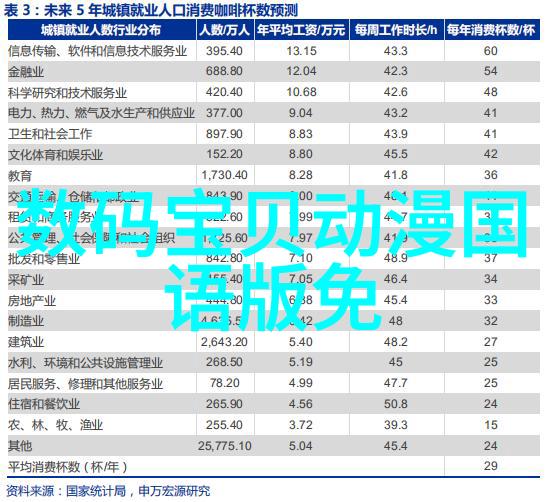The width and height of the screenshot is (546, 502).
Task: Select the 人数/万人 column header
Action: click(x=225, y=30)
